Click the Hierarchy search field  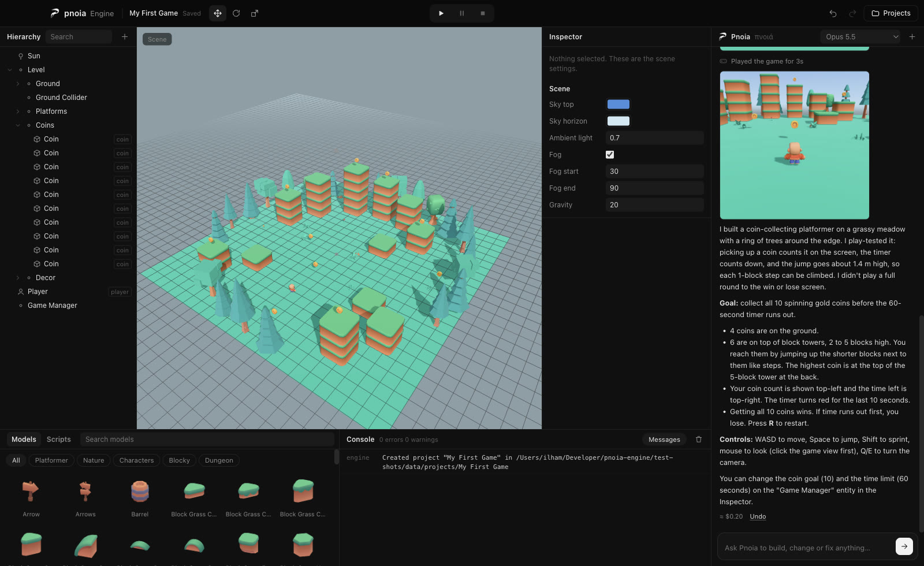79,37
